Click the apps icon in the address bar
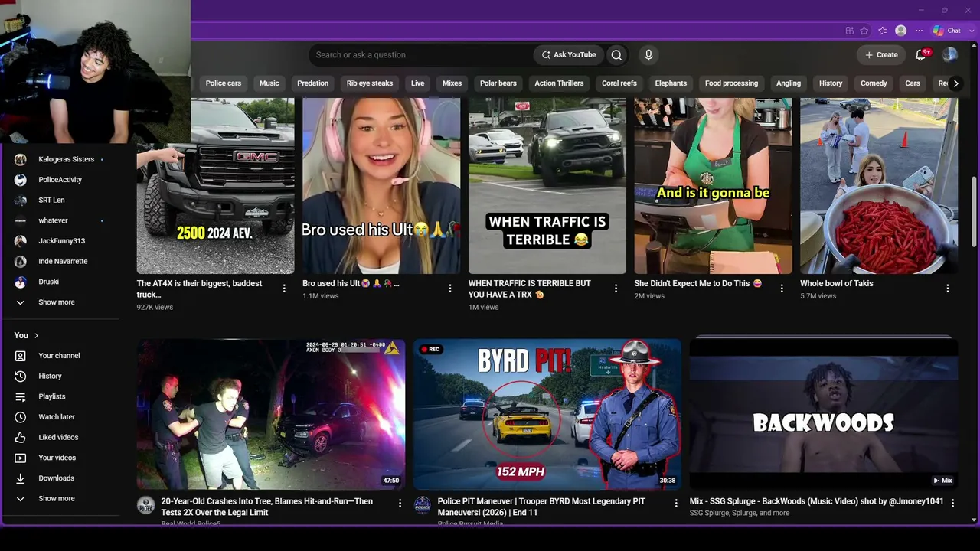 coord(850,31)
